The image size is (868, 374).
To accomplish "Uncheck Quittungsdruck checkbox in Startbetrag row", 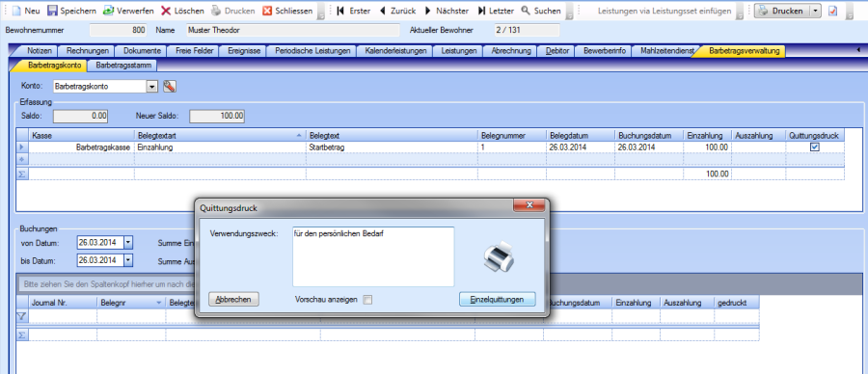I will tap(815, 147).
